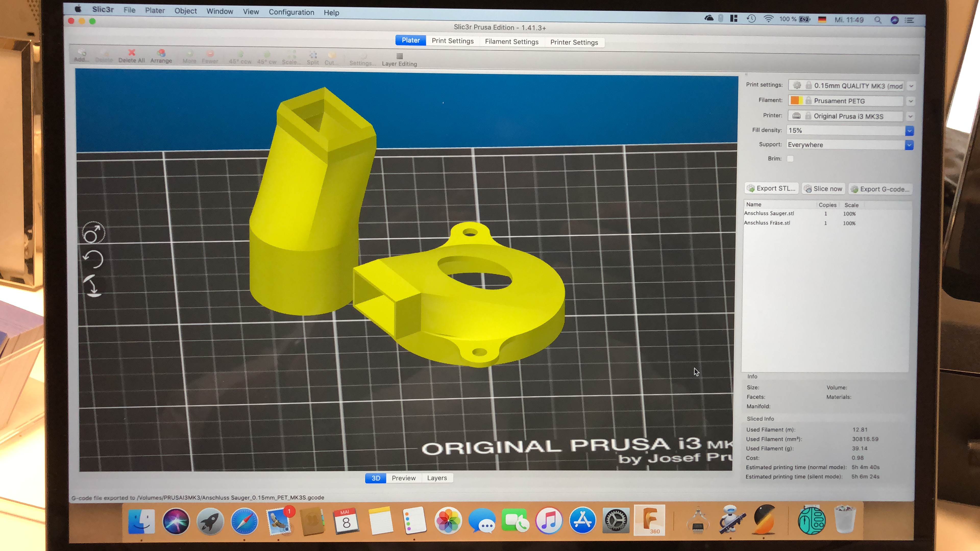Click the circular rotate arrow icon in 3D view
Screen dimensions: 980x551
(x=93, y=259)
